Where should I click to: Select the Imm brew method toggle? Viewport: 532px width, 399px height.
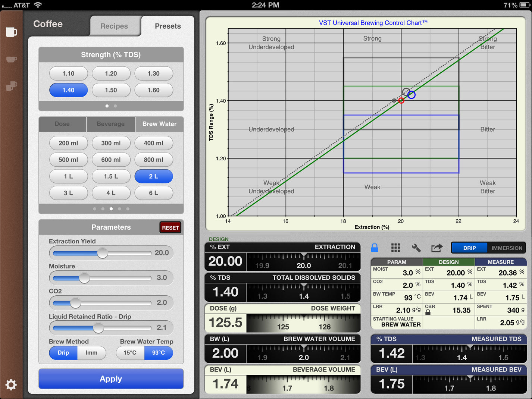(x=92, y=353)
